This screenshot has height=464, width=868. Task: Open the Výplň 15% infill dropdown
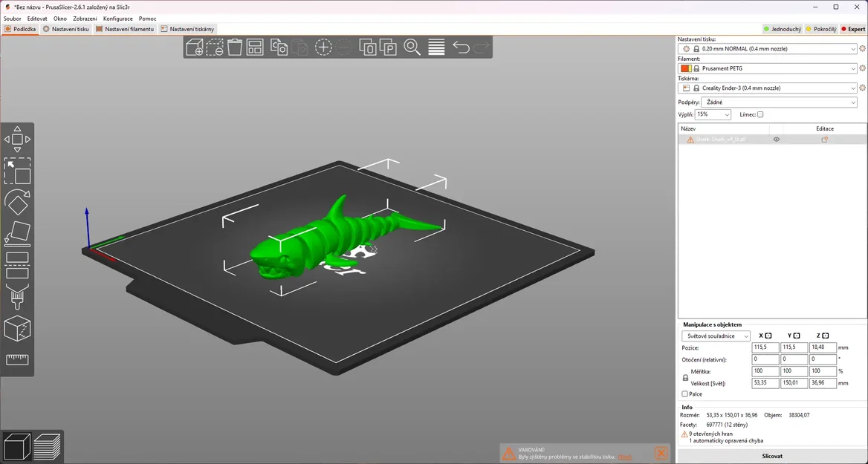(x=713, y=114)
